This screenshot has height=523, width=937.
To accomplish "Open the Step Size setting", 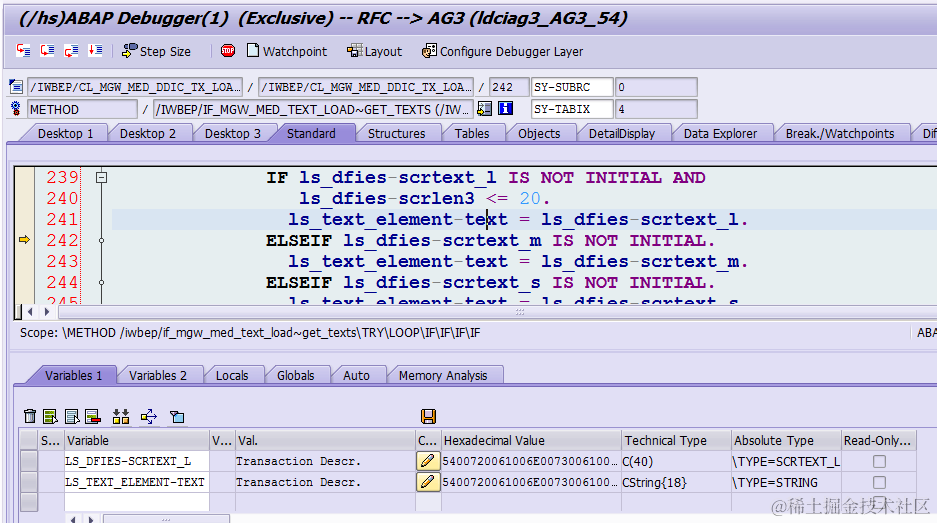I will pyautogui.click(x=156, y=51).
